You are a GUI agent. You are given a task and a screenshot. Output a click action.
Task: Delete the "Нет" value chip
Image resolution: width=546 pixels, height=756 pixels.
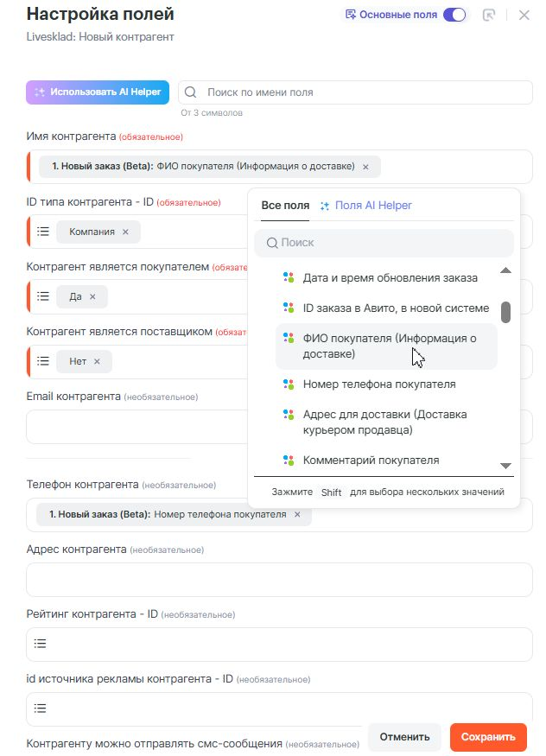coord(97,361)
